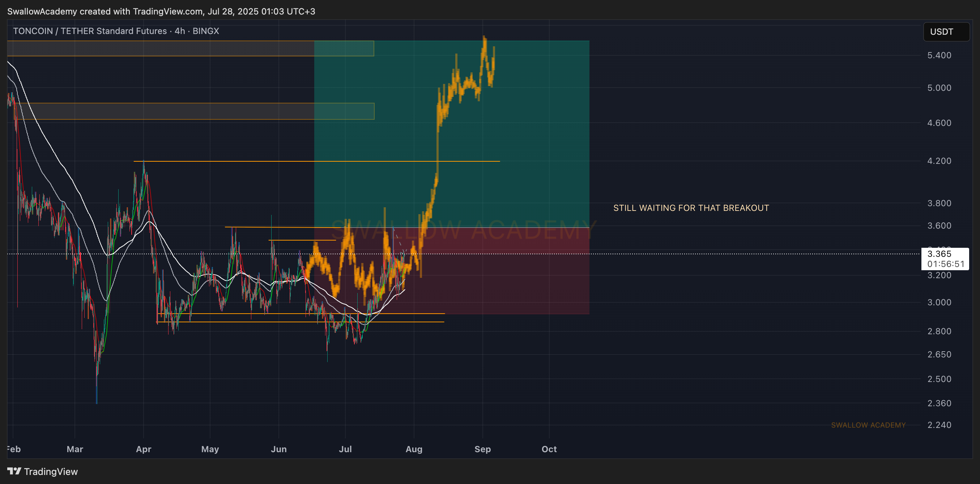Click the 4.600 price axis label
The width and height of the screenshot is (980, 484).
click(x=939, y=123)
